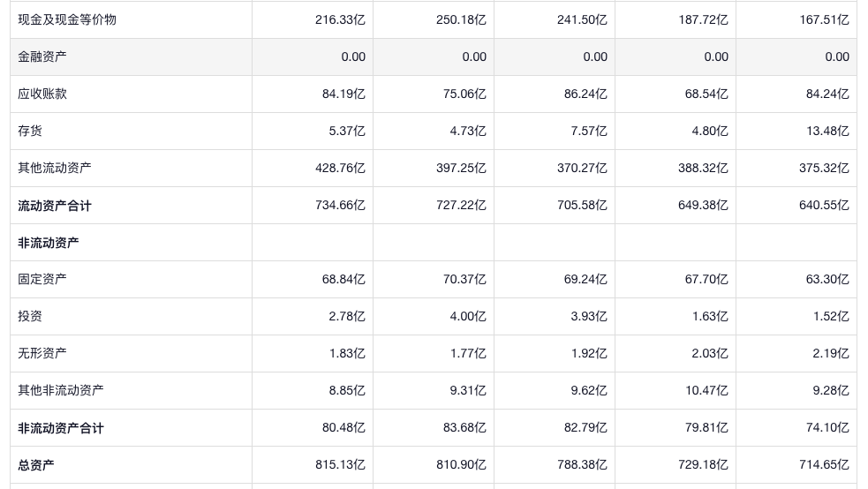
Task: Select the 无形资产 row label
Action: (42, 353)
